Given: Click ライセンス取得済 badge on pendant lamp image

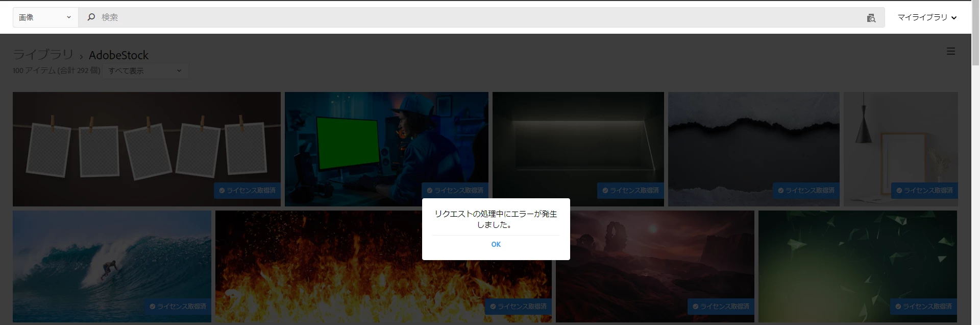Looking at the screenshot, I should point(924,190).
